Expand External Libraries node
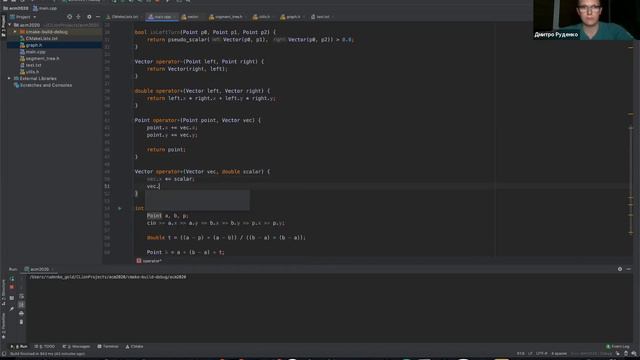 [x=9, y=78]
